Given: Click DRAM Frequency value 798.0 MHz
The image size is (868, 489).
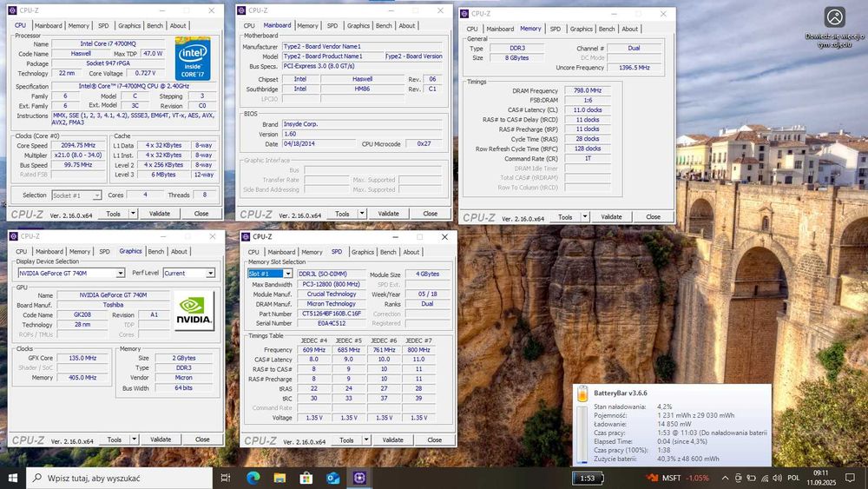Looking at the screenshot, I should pyautogui.click(x=588, y=90).
